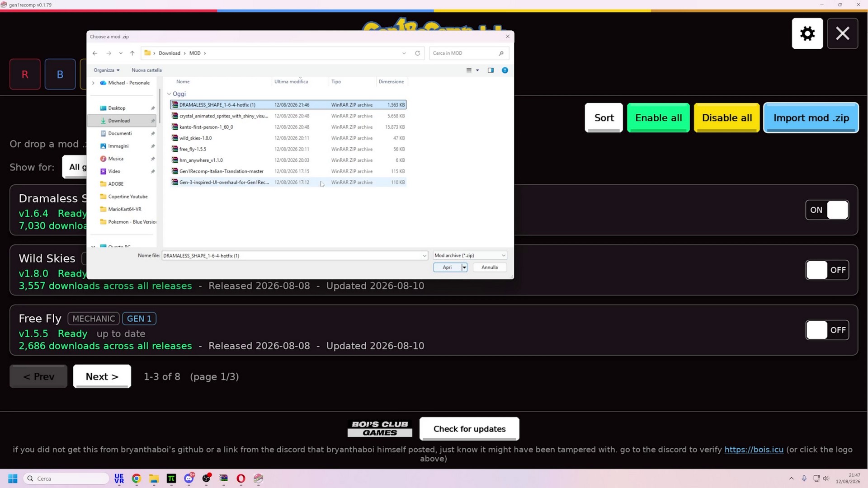The width and height of the screenshot is (868, 488).
Task: Open File Explorer from the taskbar
Action: [154, 479]
